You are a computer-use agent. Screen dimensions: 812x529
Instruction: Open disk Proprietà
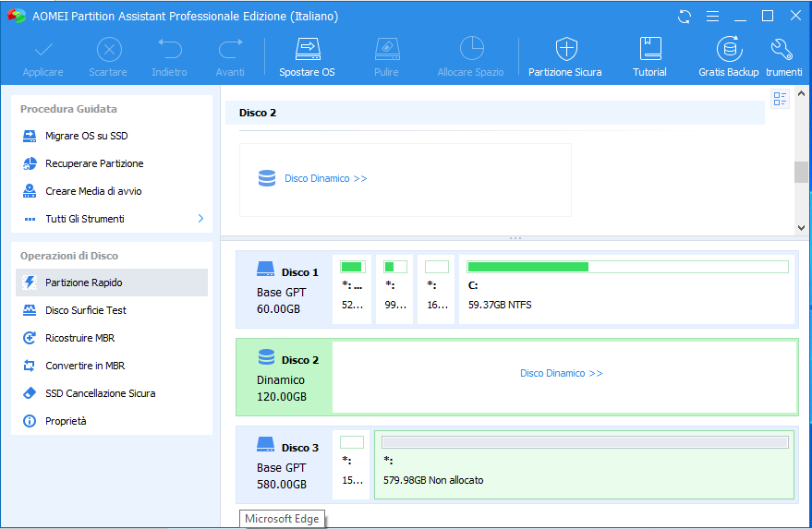coord(112,421)
